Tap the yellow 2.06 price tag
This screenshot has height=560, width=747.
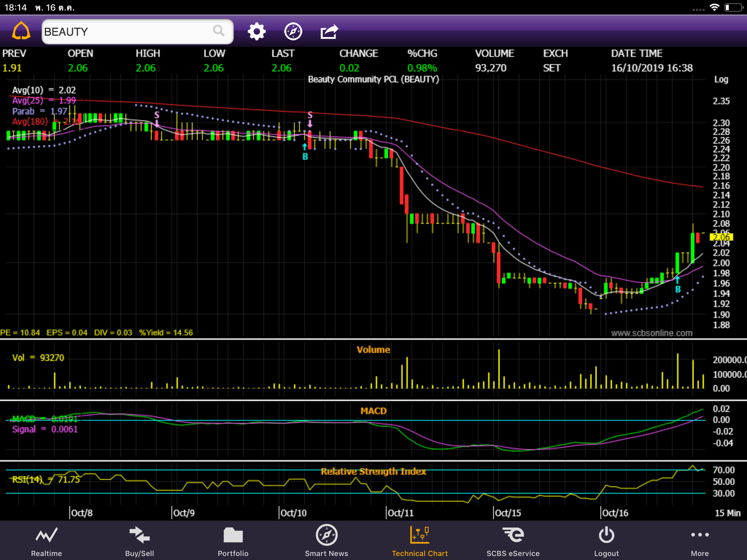click(721, 237)
